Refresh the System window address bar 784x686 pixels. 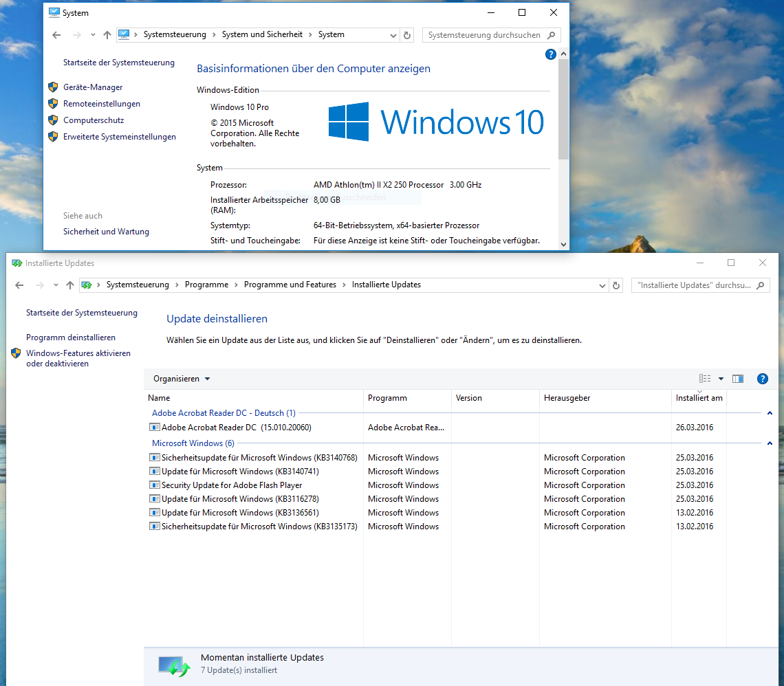407,35
